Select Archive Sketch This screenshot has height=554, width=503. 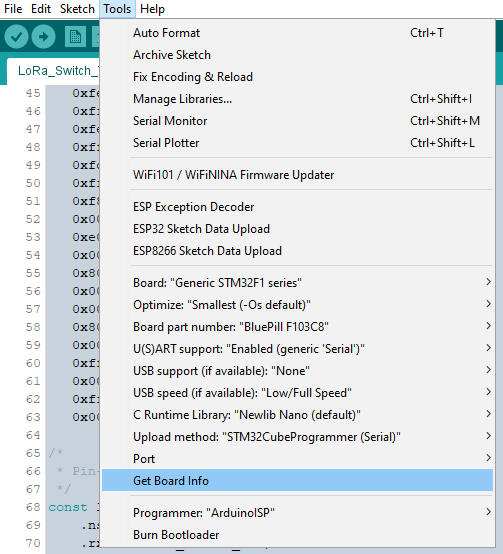297,55
